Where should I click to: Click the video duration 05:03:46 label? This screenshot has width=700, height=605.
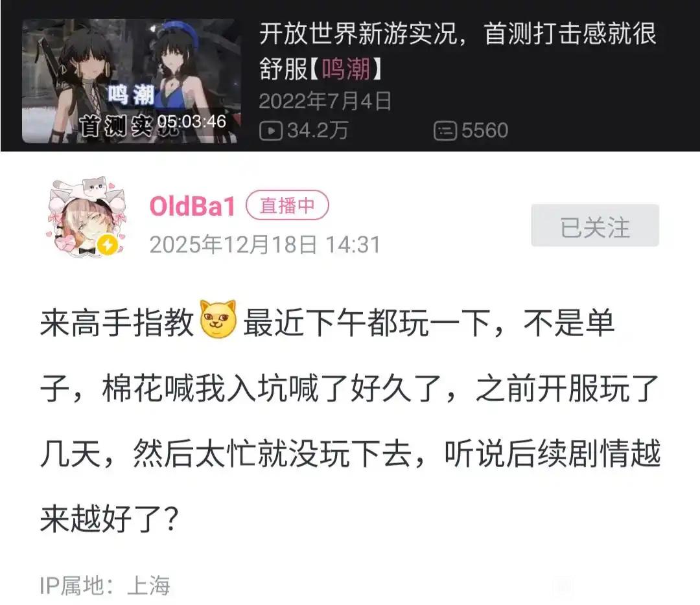[192, 121]
